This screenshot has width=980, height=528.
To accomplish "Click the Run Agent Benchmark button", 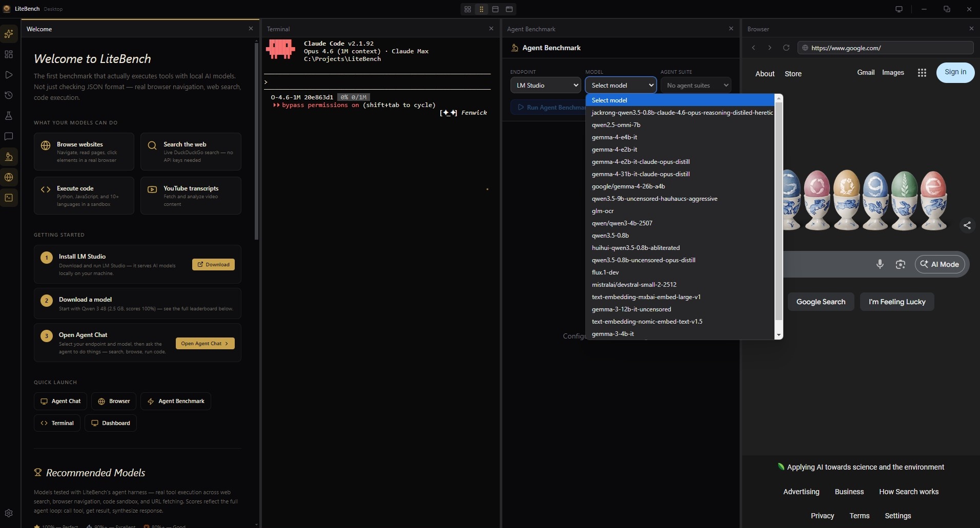I will pos(548,108).
